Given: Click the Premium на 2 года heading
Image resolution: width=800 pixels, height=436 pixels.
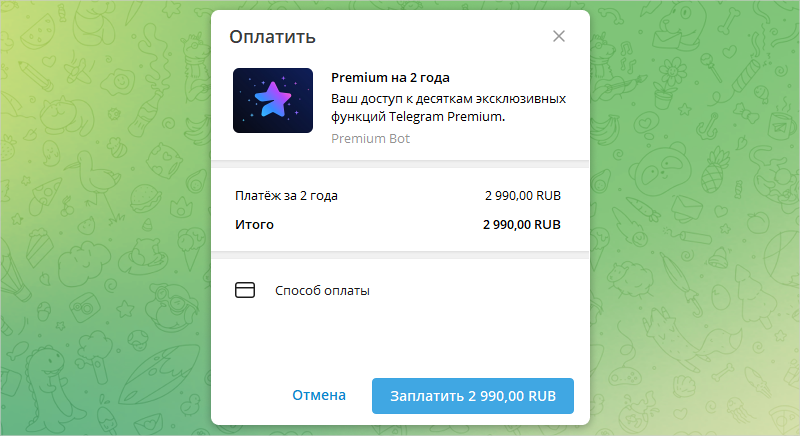Looking at the screenshot, I should click(x=390, y=77).
